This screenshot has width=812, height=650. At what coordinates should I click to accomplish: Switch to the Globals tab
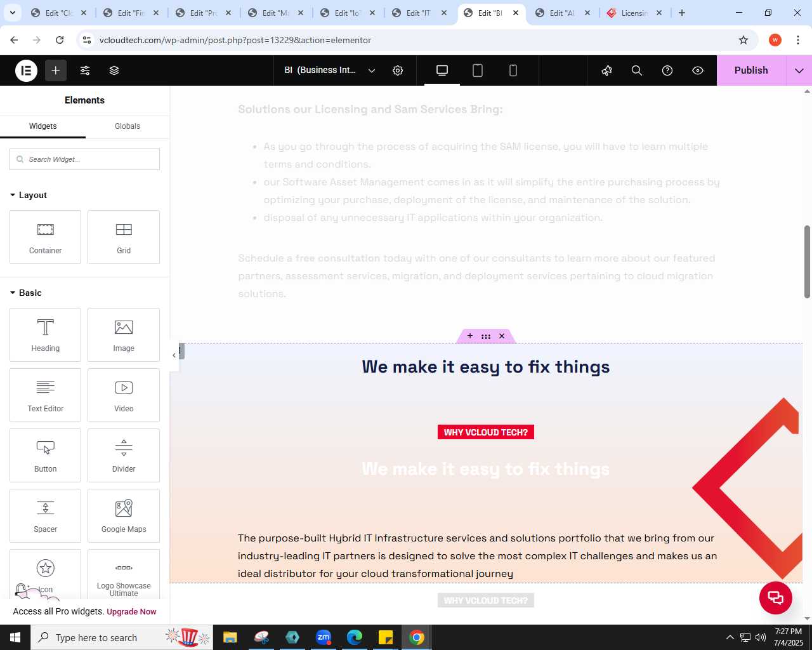coord(128,126)
